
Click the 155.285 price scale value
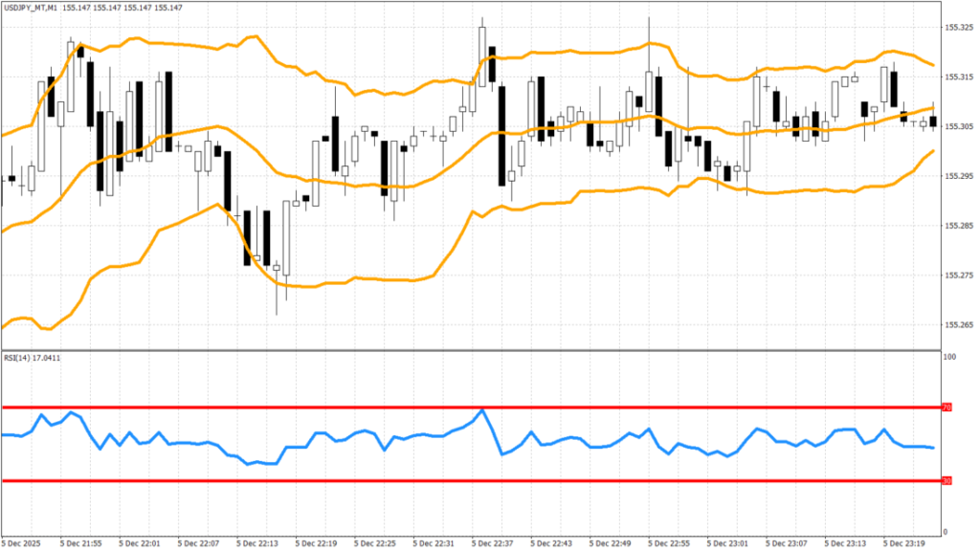[958, 226]
